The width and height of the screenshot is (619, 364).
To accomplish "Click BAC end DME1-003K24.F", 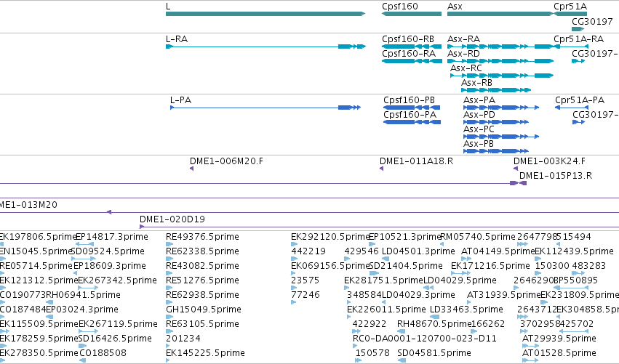I will click(x=549, y=161).
